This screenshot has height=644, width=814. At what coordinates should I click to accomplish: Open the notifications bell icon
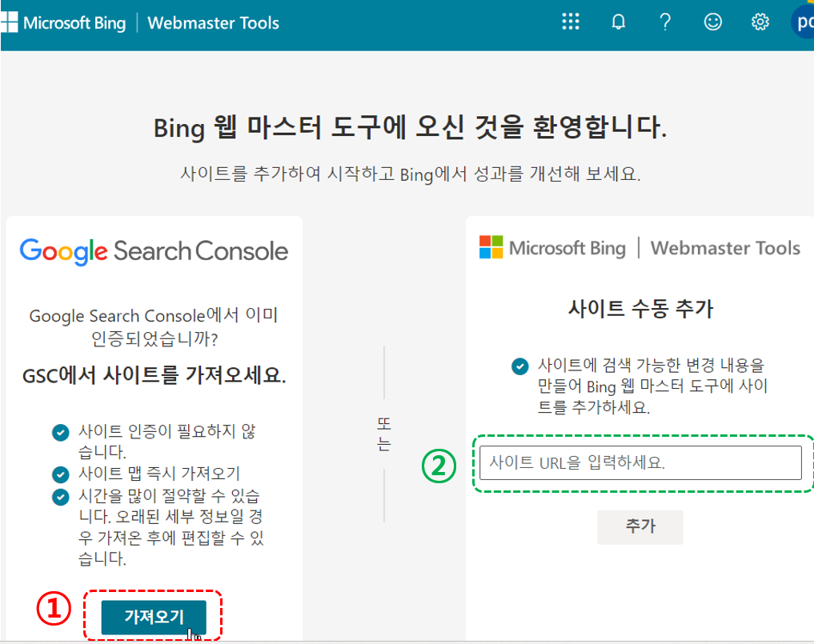[x=618, y=22]
